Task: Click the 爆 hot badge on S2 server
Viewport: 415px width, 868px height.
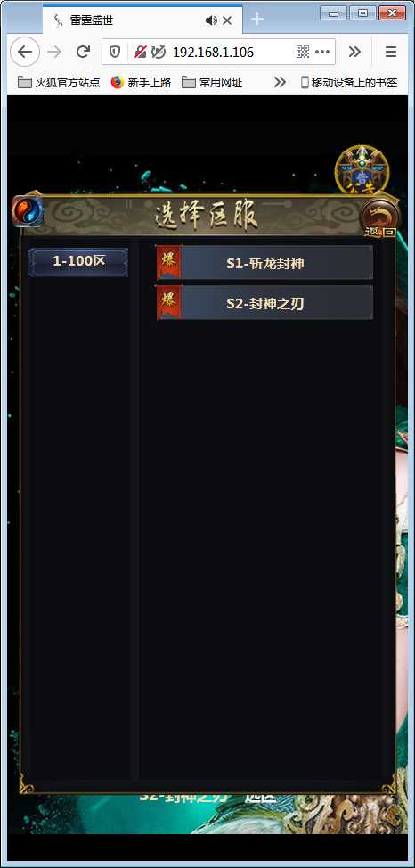Action: pyautogui.click(x=169, y=302)
